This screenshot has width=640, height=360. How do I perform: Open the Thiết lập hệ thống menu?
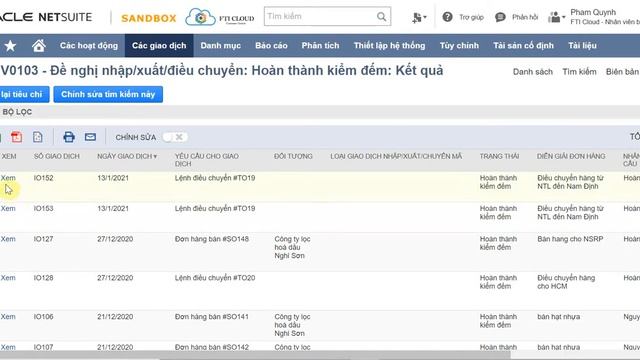point(389,46)
